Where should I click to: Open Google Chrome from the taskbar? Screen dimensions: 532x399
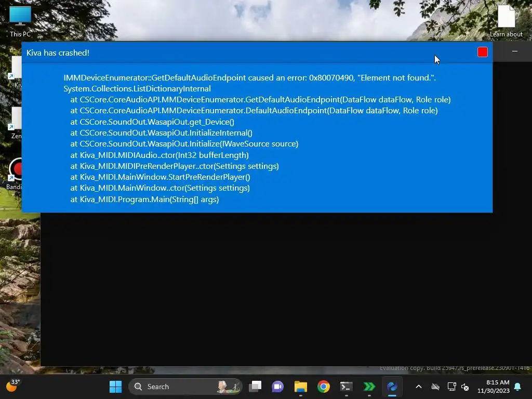[x=323, y=387]
